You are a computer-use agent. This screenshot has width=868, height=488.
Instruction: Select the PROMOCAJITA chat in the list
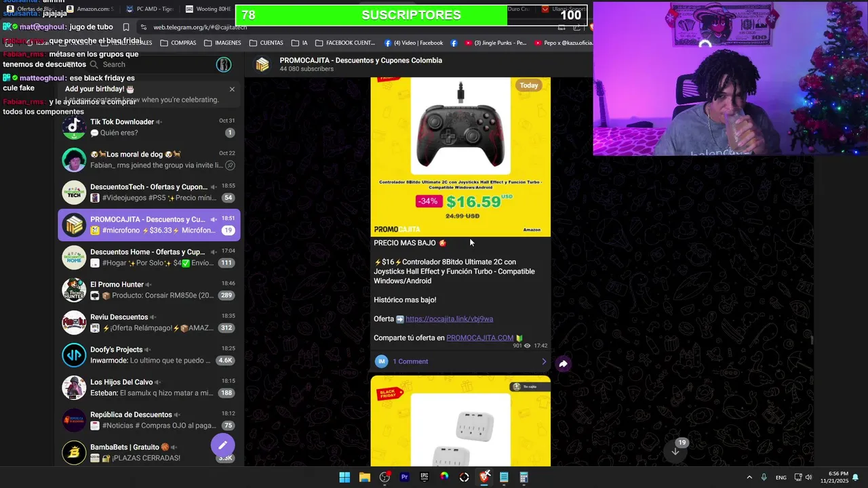pos(149,225)
